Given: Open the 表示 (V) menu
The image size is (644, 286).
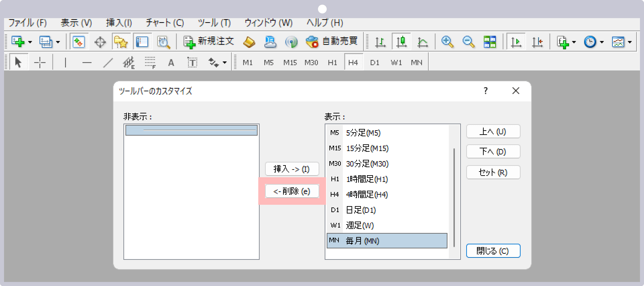Looking at the screenshot, I should (76, 23).
